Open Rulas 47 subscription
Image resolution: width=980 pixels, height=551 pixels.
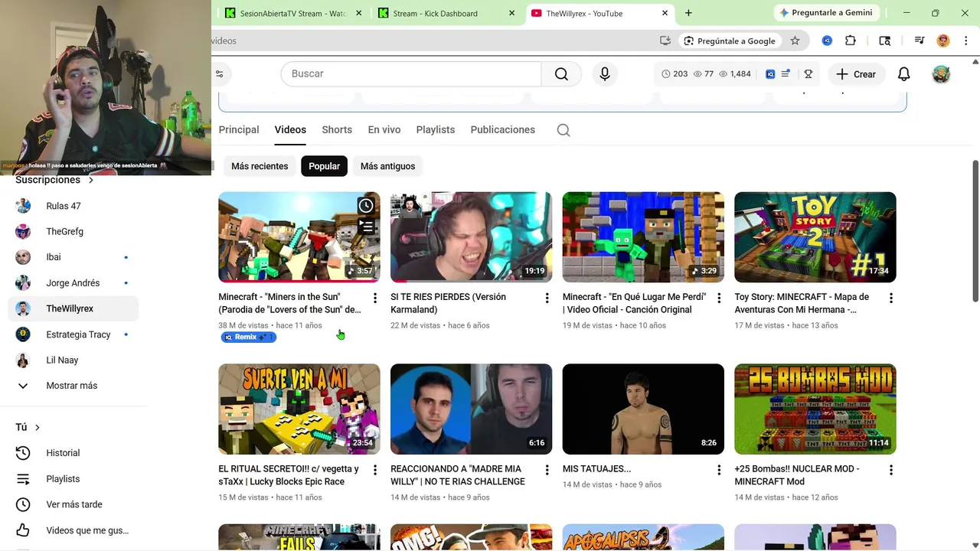pyautogui.click(x=73, y=206)
